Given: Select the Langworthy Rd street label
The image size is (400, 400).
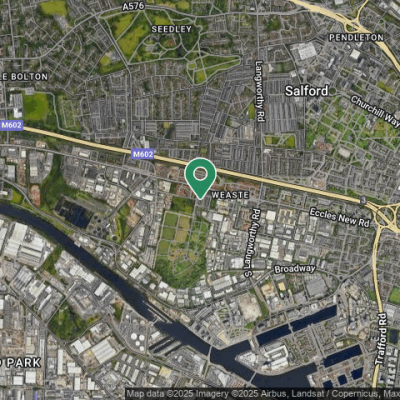Looking at the screenshot, I should point(259,91).
